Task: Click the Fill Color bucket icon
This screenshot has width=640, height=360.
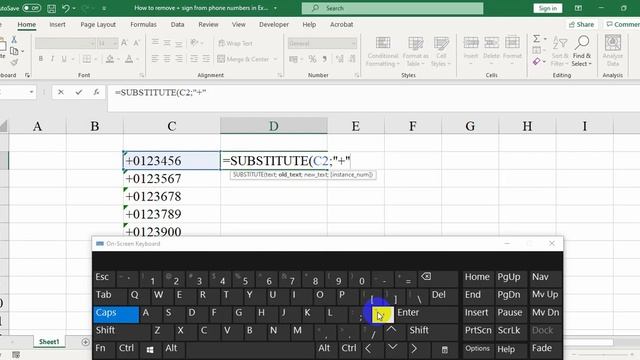Action: pos(110,59)
